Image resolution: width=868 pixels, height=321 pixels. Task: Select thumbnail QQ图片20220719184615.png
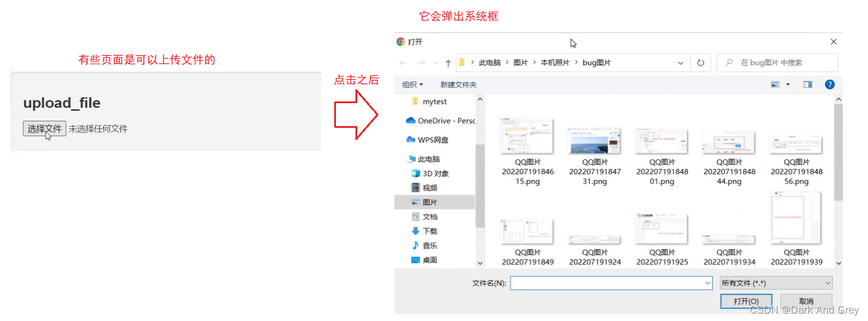(x=527, y=136)
